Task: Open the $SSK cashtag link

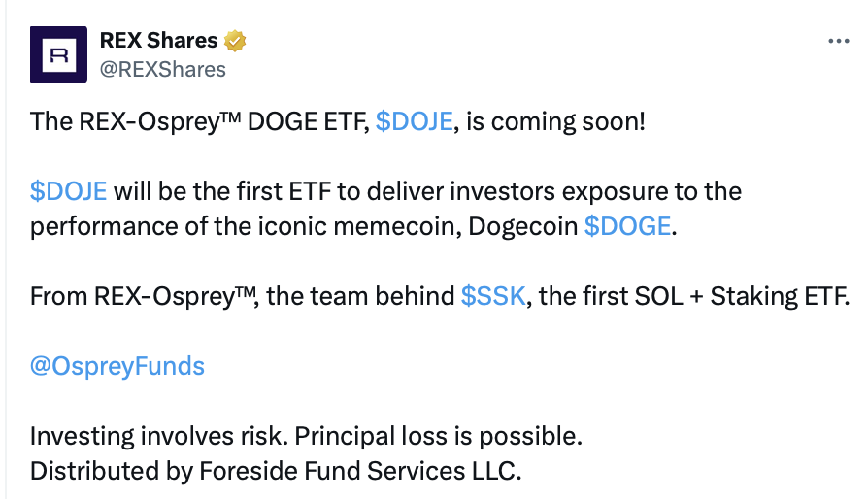Action: (x=492, y=295)
